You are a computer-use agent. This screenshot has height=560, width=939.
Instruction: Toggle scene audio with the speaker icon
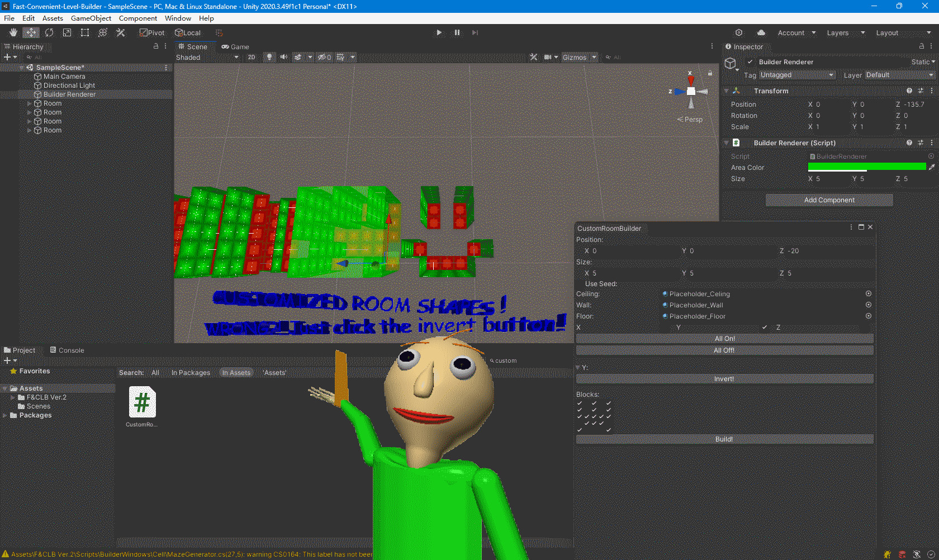[x=284, y=57]
